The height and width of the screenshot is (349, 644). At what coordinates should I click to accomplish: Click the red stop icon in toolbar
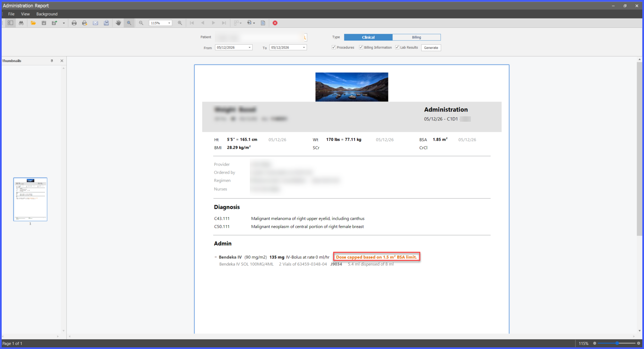tap(275, 23)
